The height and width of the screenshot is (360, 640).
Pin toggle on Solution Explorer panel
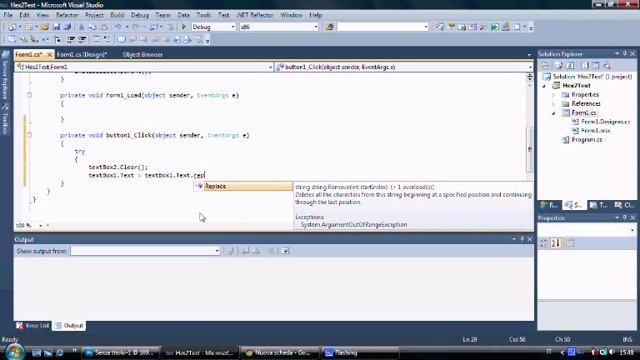(624, 53)
